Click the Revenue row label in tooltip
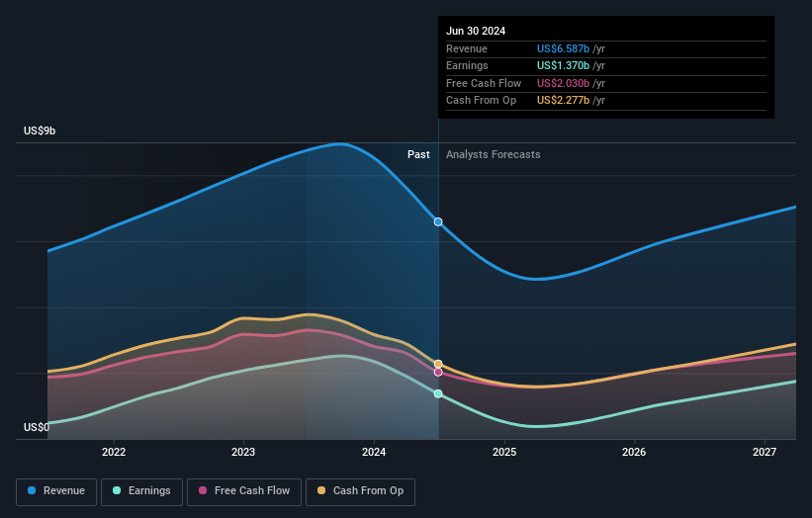The width and height of the screenshot is (812, 518). pyautogui.click(x=467, y=48)
